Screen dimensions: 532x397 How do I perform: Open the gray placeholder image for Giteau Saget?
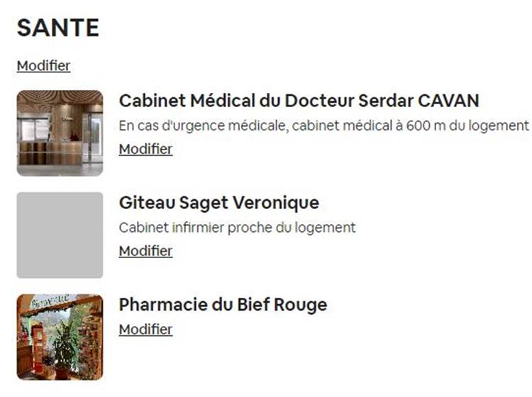click(60, 235)
